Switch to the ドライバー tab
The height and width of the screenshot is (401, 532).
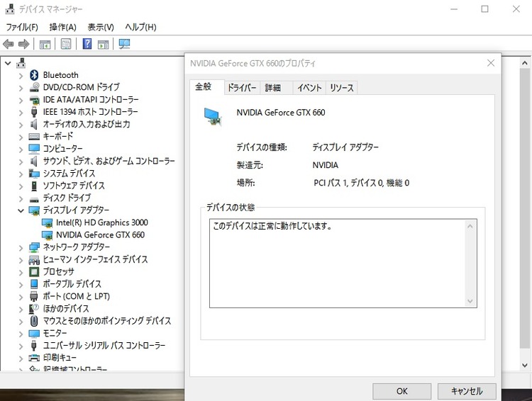coord(242,88)
